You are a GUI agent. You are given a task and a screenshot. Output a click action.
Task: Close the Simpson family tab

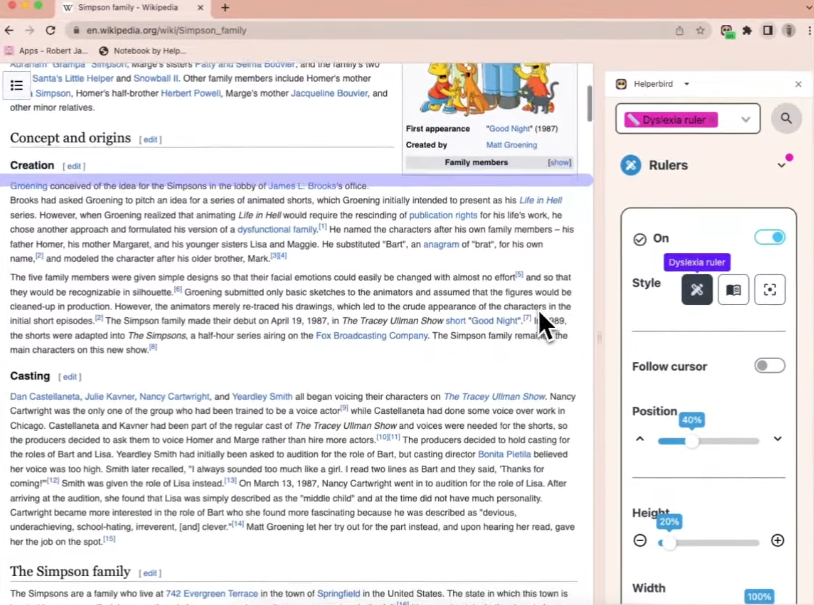click(x=200, y=8)
